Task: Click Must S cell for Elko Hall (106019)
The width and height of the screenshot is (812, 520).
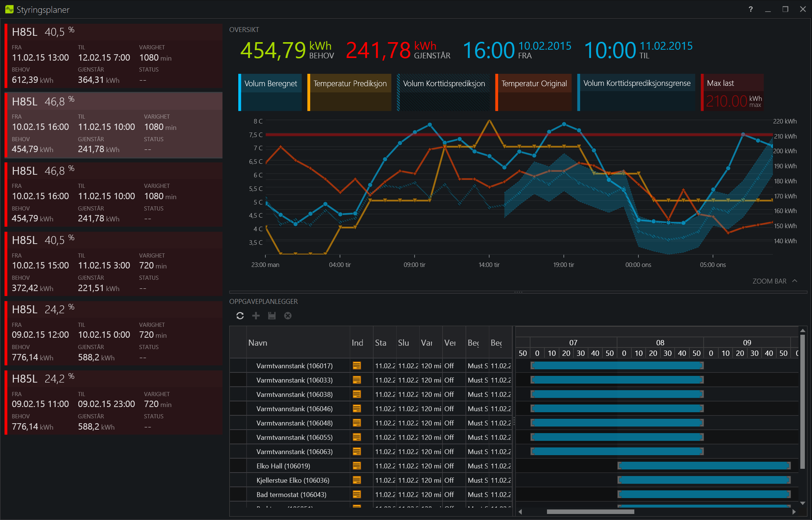Action: 477,466
